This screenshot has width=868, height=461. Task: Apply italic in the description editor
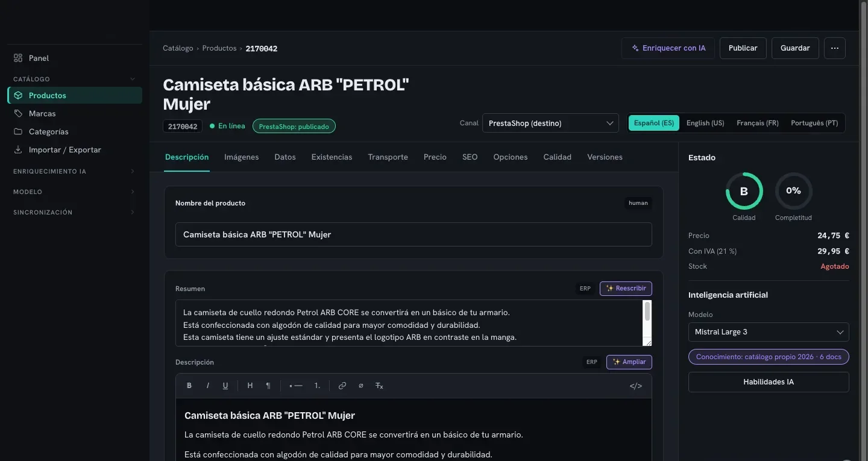(x=207, y=386)
